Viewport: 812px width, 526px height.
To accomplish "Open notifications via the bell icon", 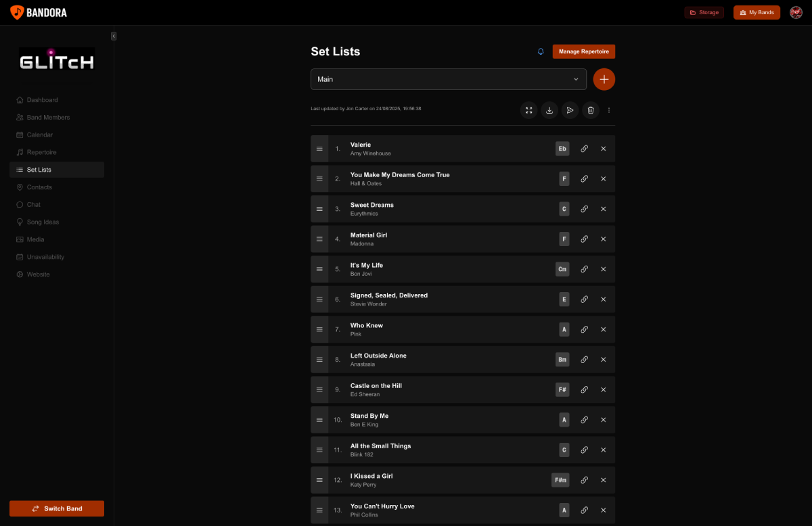I will 540,51.
